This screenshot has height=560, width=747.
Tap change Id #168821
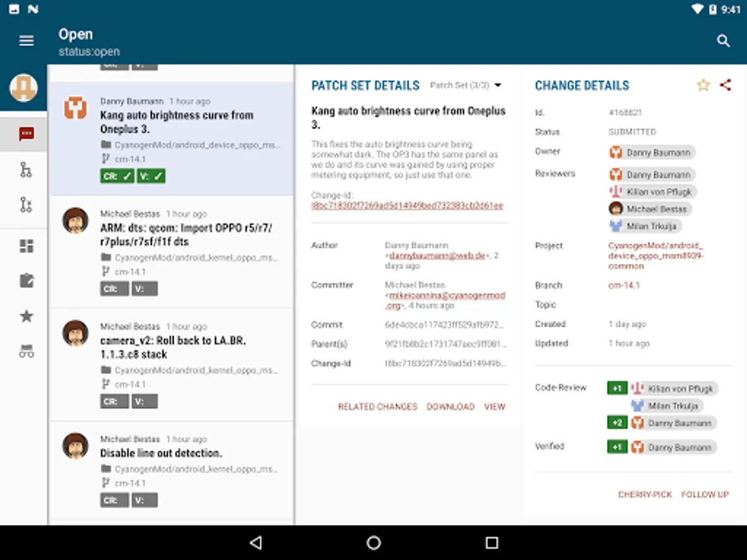click(x=625, y=113)
